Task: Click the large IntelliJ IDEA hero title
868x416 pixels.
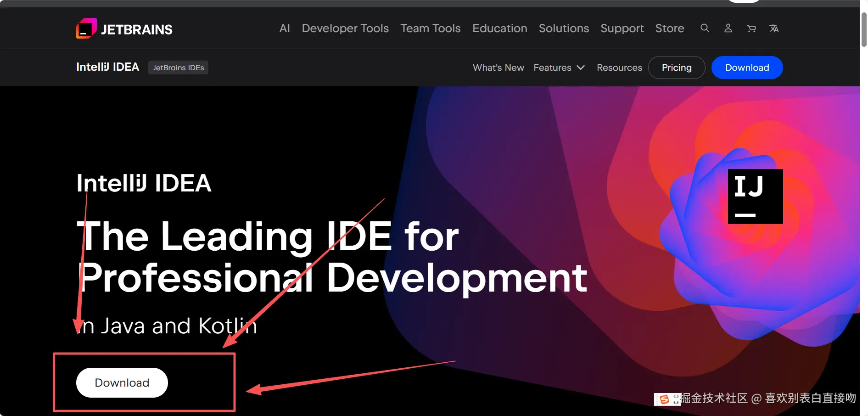Action: (144, 183)
